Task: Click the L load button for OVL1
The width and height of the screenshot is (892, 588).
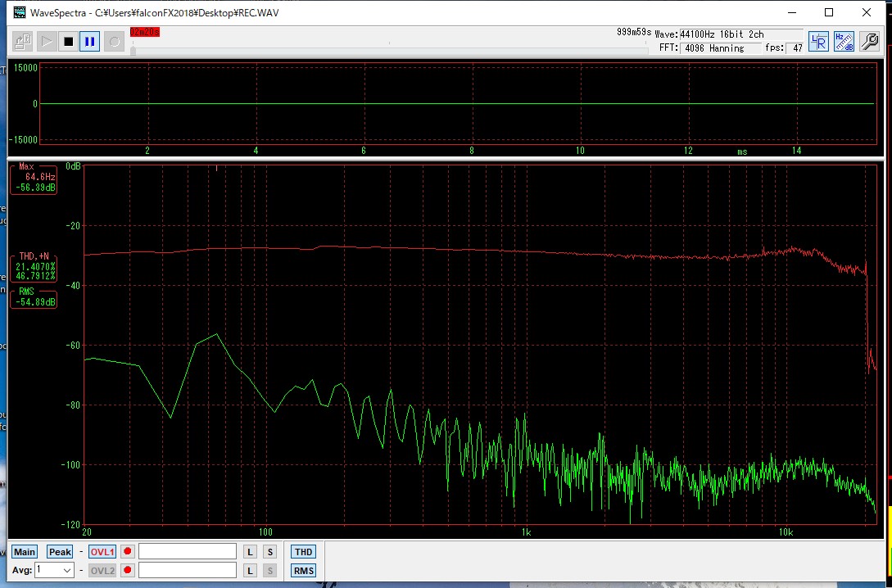Action: click(251, 552)
